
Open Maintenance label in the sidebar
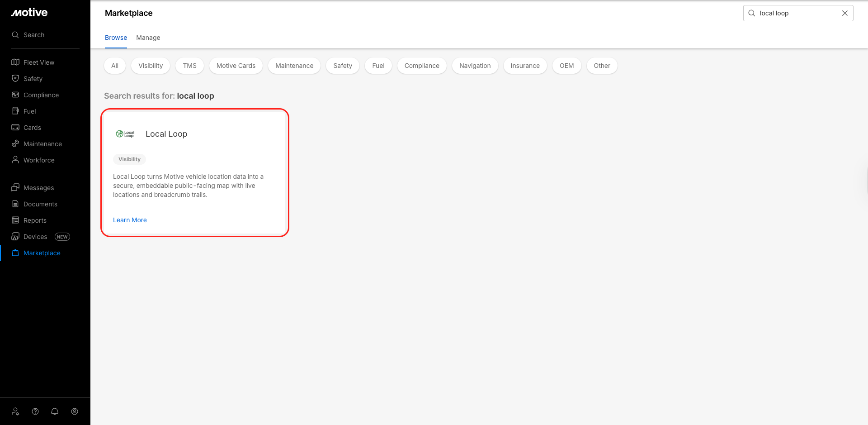click(x=42, y=144)
